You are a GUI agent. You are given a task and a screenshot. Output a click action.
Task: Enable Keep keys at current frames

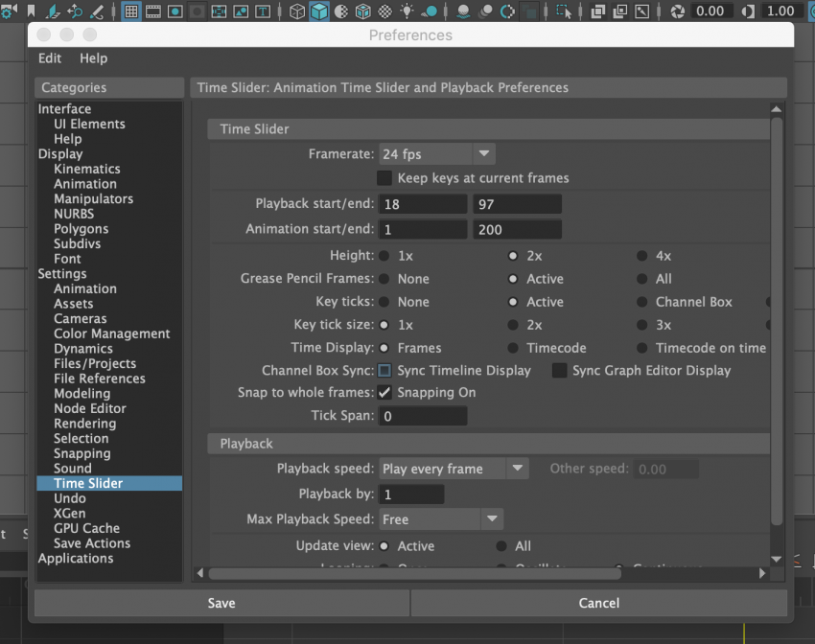pyautogui.click(x=384, y=178)
